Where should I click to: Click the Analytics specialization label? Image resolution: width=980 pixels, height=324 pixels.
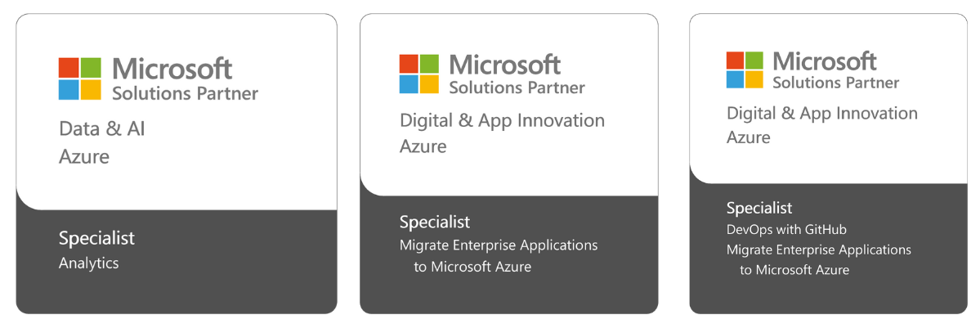click(x=89, y=263)
